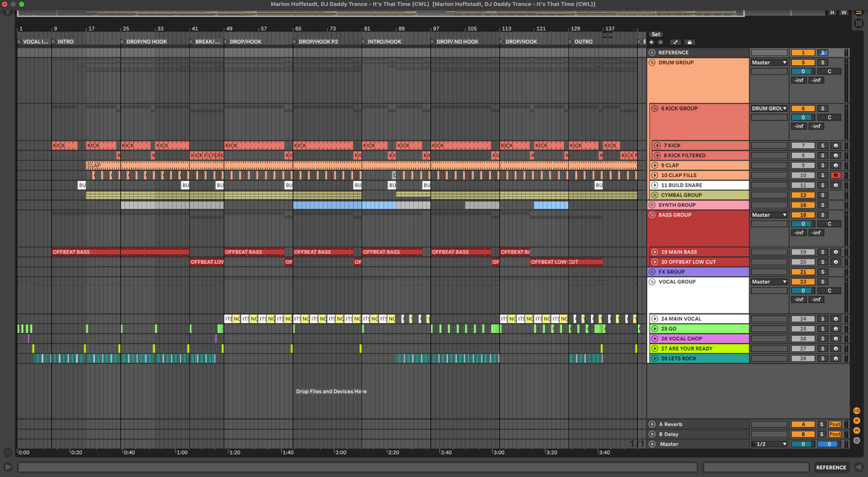The height and width of the screenshot is (477, 868).
Task: Click the Set locator button
Action: pos(655,34)
